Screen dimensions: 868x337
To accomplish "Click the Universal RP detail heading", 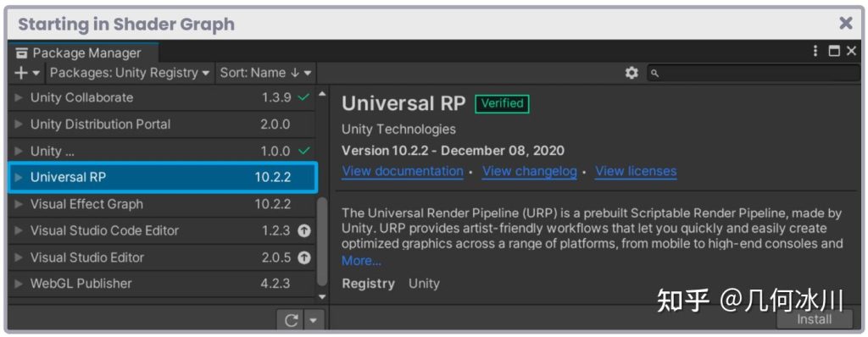I will click(x=403, y=103).
